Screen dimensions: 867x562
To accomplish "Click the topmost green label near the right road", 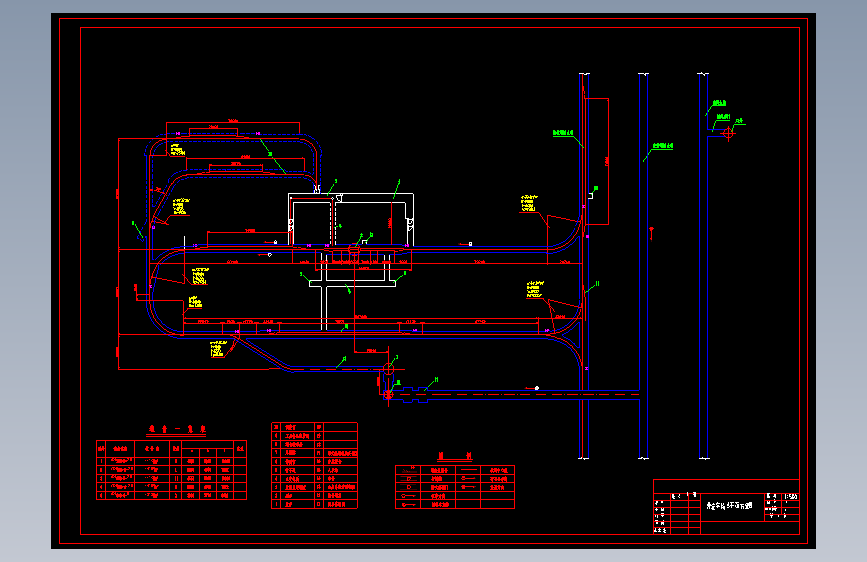I will (x=719, y=103).
